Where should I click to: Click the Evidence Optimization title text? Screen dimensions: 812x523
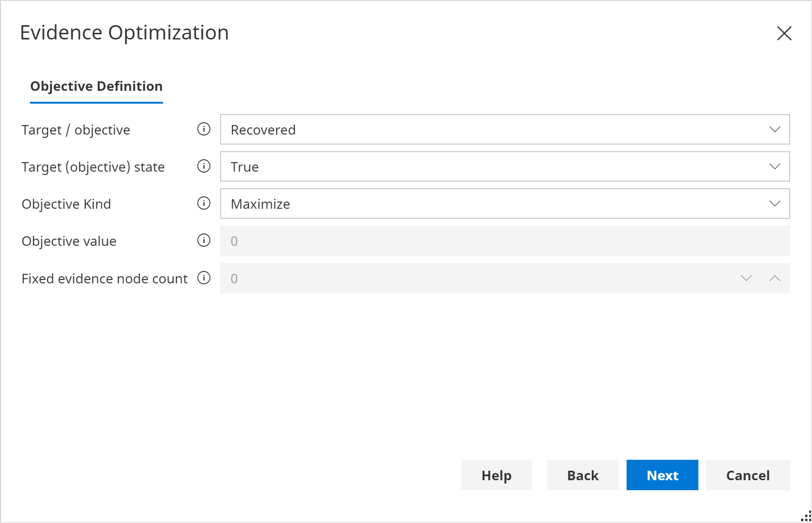pos(125,33)
